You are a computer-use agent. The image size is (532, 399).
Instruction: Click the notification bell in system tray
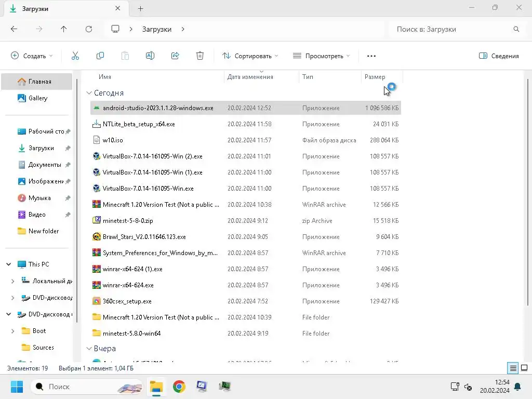pos(517,387)
